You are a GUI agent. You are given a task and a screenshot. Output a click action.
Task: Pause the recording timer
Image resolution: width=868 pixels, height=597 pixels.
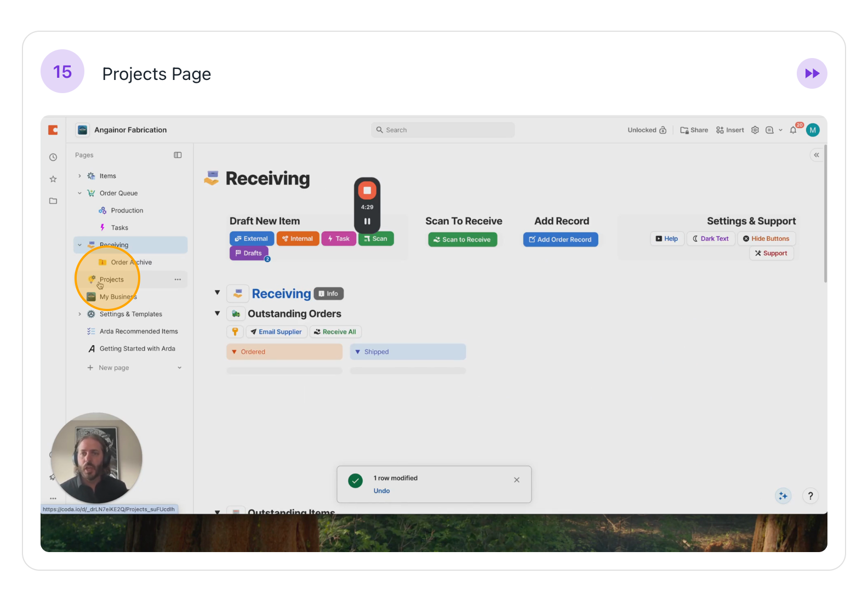(x=367, y=221)
